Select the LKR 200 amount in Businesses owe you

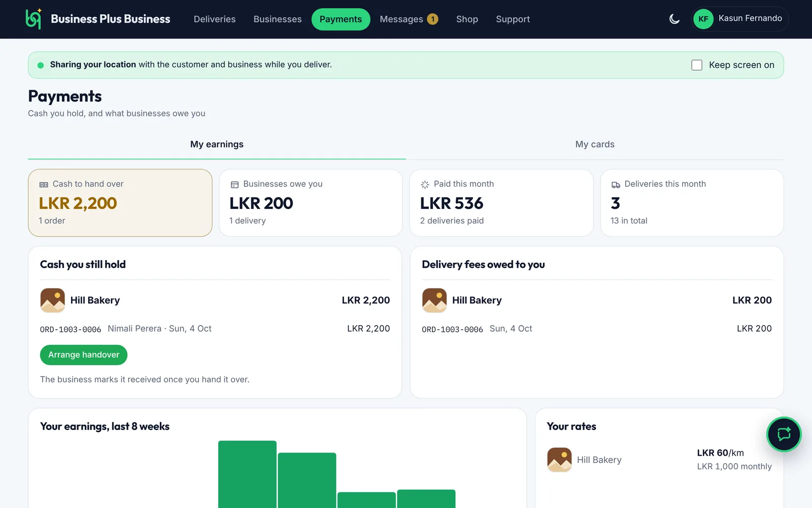coord(261,203)
